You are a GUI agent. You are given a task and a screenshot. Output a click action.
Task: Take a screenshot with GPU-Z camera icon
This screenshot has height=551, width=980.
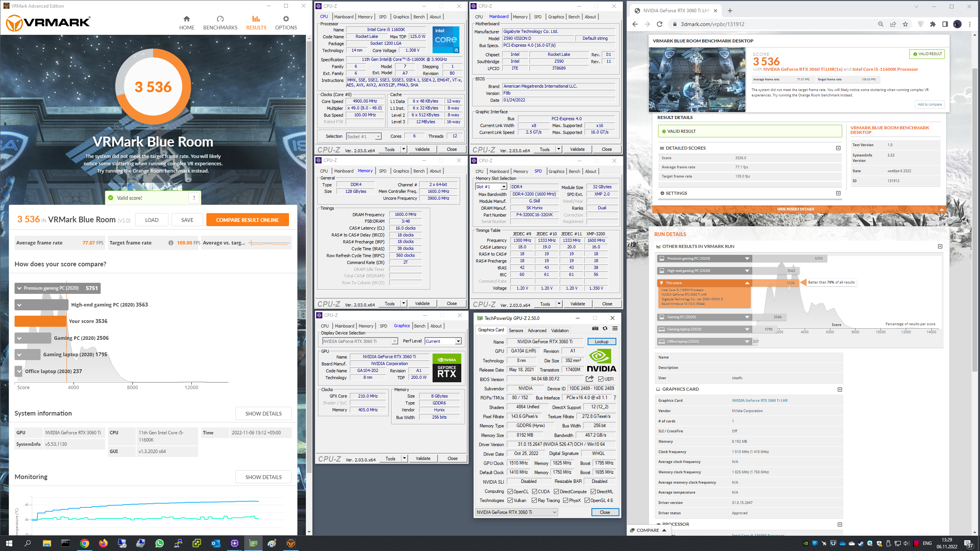pos(595,329)
